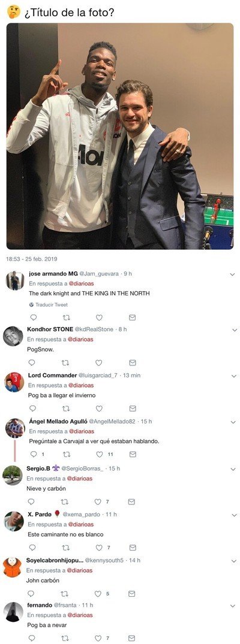
Task: Reply to John carbón tweet
Action: click(32, 594)
